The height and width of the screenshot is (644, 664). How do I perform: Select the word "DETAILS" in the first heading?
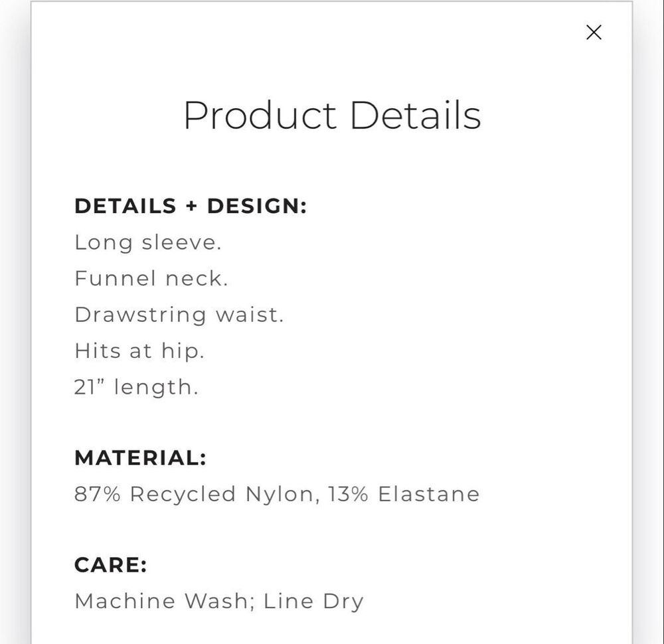[125, 206]
